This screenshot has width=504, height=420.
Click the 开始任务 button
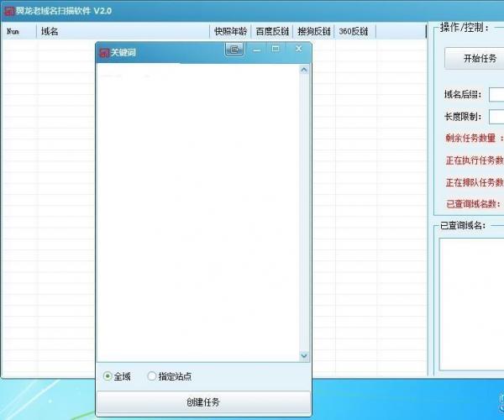475,59
